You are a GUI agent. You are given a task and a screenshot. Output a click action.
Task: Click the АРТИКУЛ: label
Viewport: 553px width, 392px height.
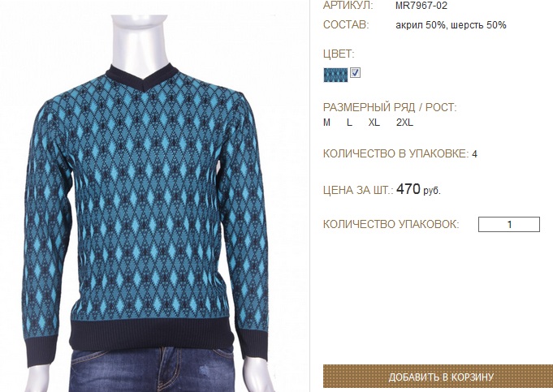click(x=348, y=6)
